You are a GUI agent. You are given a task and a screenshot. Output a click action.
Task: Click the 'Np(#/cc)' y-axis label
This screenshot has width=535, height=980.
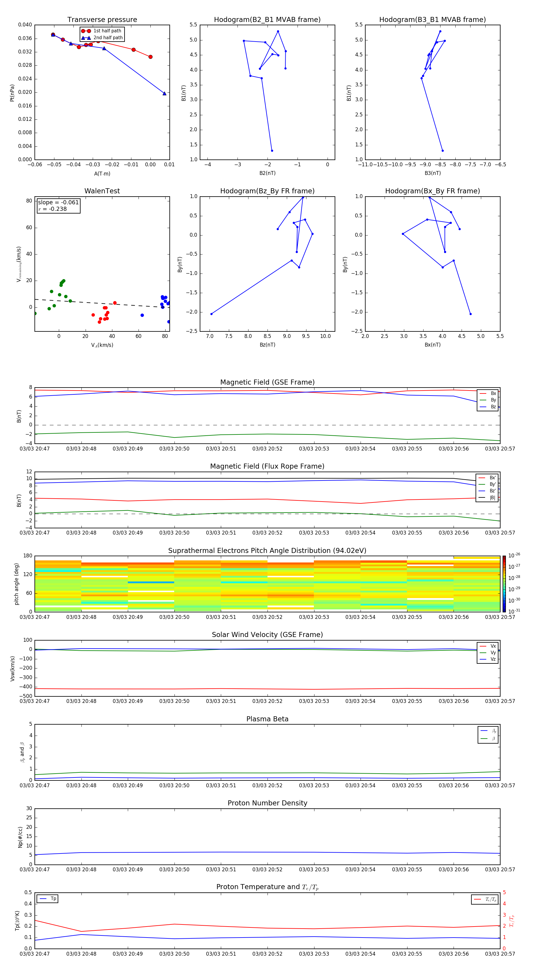(x=20, y=837)
